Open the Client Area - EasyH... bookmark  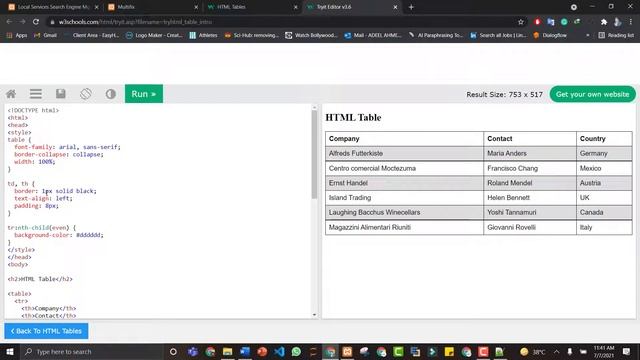[x=91, y=36]
